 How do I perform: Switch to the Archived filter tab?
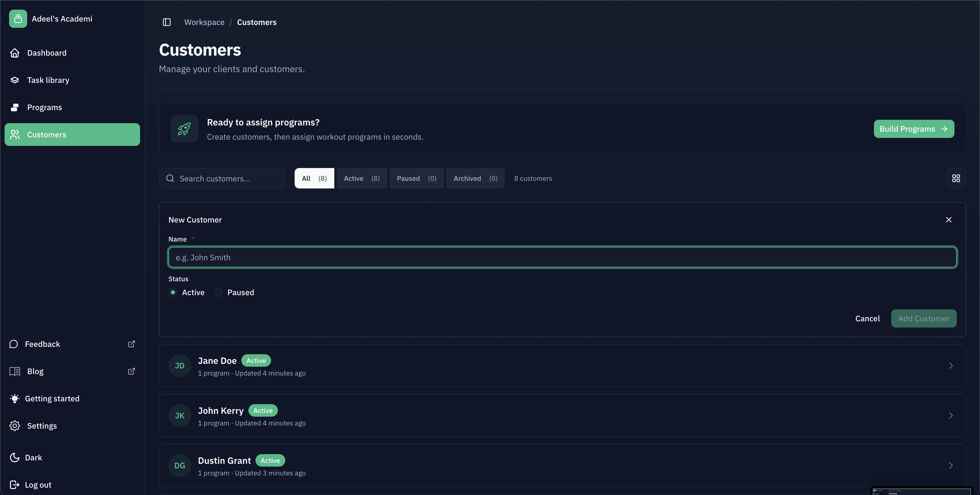(474, 178)
